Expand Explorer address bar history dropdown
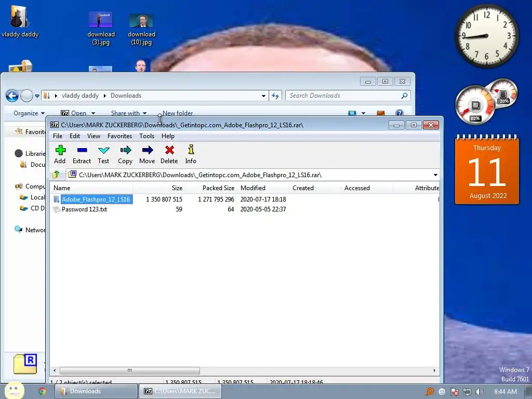This screenshot has height=399, width=532. tap(263, 96)
